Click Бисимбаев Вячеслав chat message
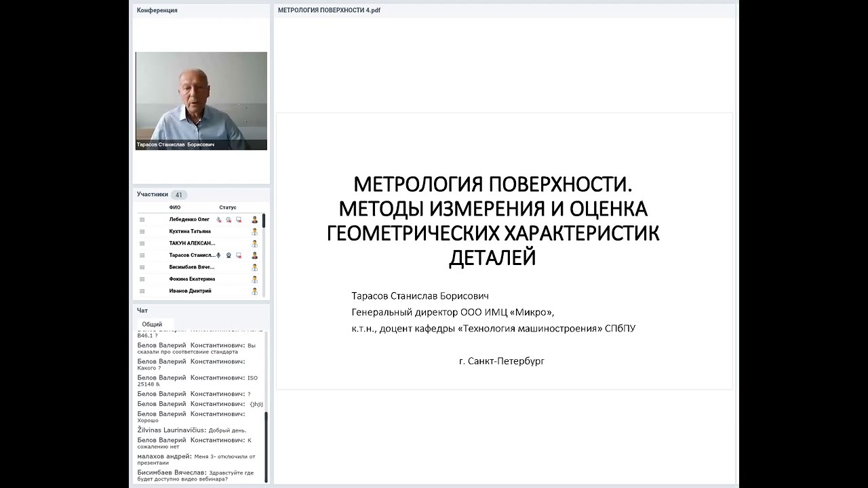 pos(195,476)
